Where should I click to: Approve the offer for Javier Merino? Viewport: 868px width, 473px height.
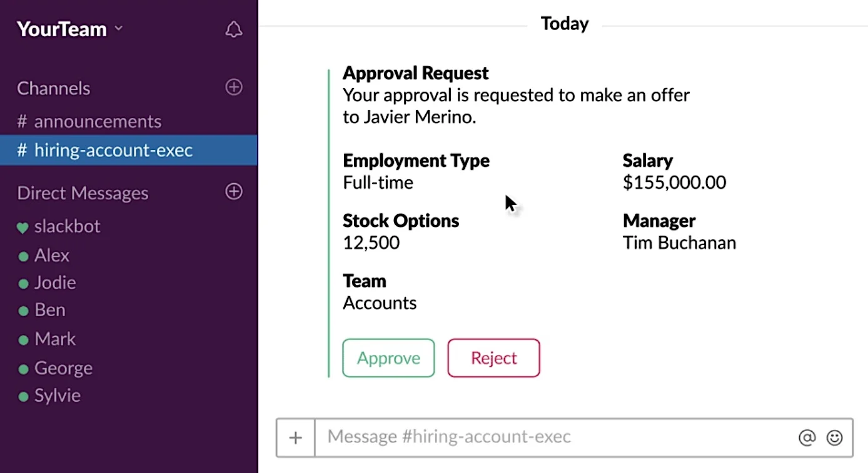[388, 358]
